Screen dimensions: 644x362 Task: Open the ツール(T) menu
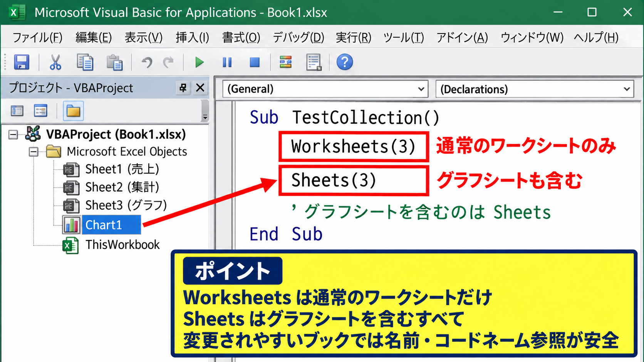(404, 37)
